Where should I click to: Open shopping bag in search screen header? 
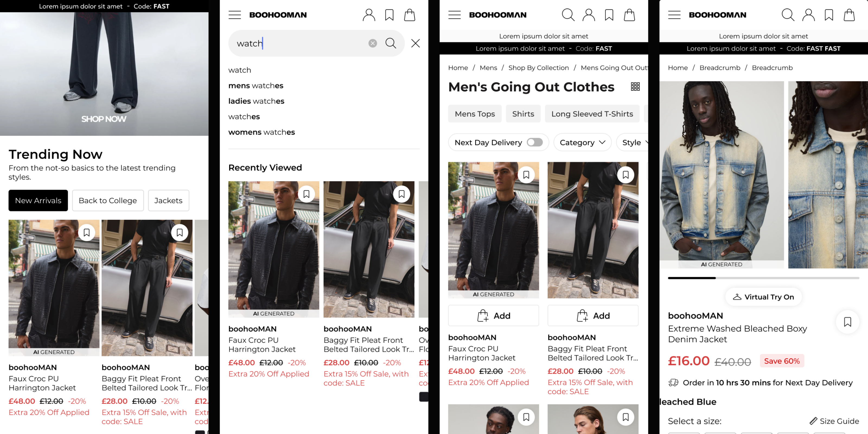point(409,15)
